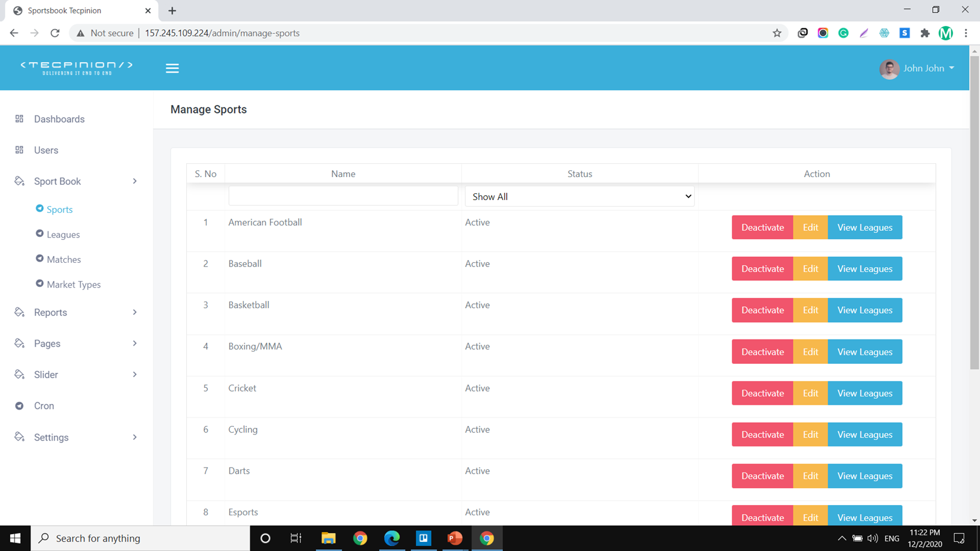Open PowerPoint from taskbar
The height and width of the screenshot is (551, 980).
[455, 538]
